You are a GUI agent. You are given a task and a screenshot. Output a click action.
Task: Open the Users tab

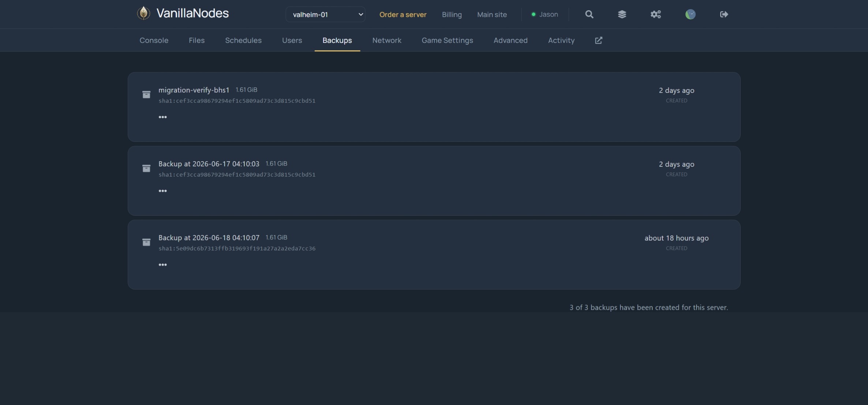pyautogui.click(x=292, y=40)
